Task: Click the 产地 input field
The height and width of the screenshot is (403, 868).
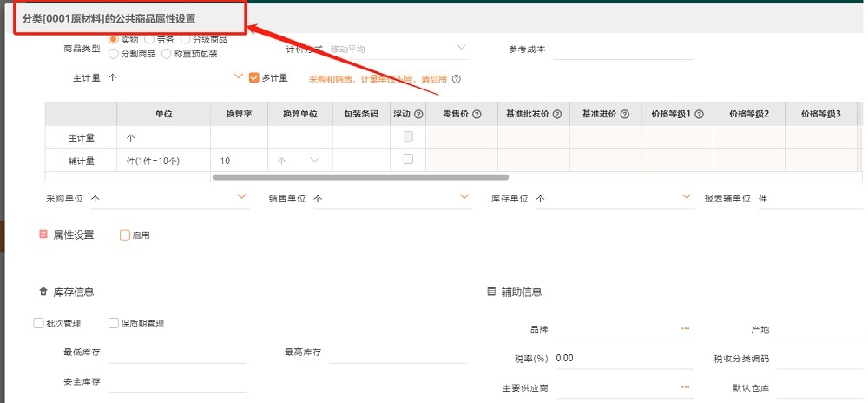Action: (821, 330)
